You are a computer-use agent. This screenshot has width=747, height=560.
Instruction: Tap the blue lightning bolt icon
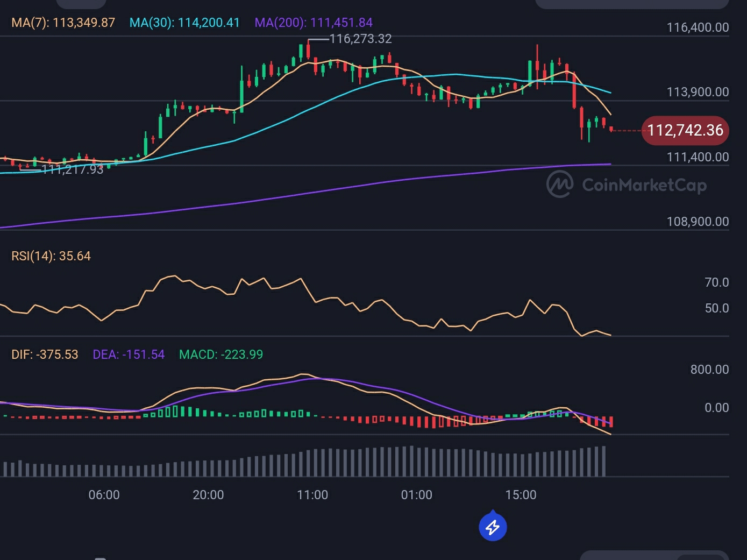pyautogui.click(x=493, y=527)
